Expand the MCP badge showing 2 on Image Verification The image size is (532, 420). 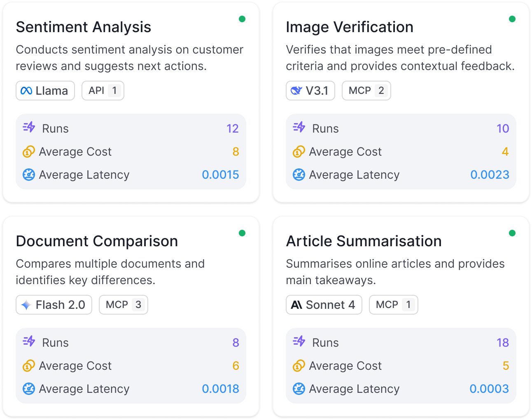[366, 91]
